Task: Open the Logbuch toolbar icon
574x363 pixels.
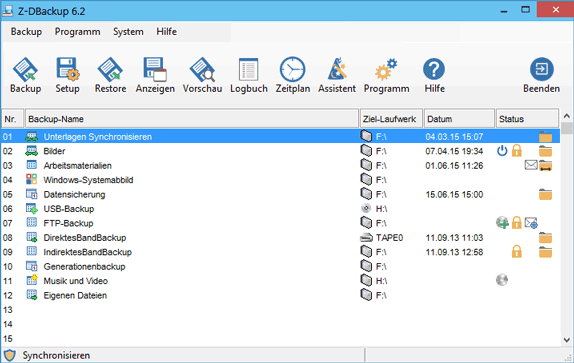Action: pyautogui.click(x=249, y=69)
